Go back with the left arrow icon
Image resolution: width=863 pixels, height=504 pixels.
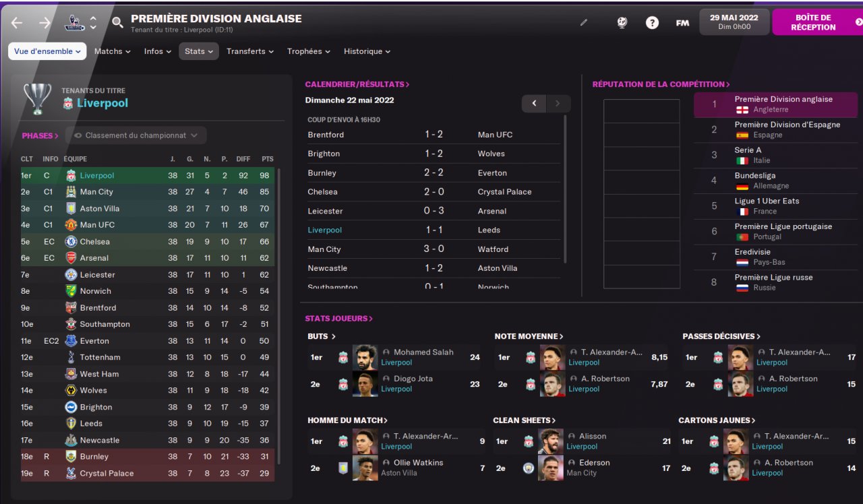click(x=17, y=23)
